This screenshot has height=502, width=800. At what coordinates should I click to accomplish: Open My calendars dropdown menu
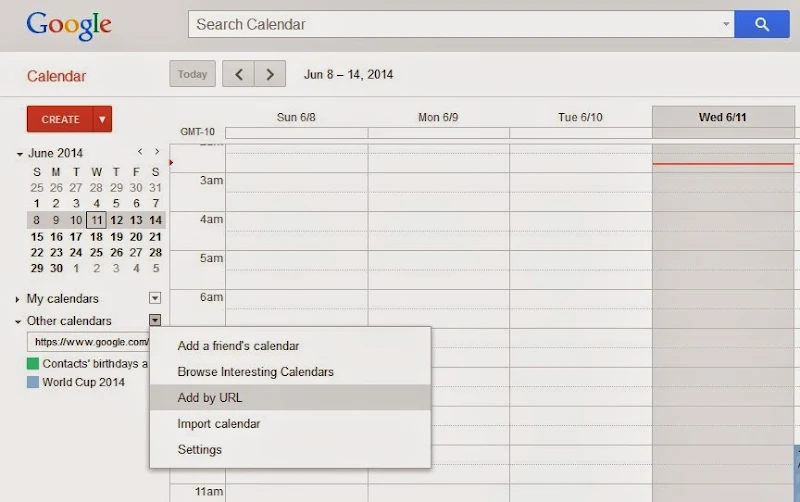click(155, 298)
